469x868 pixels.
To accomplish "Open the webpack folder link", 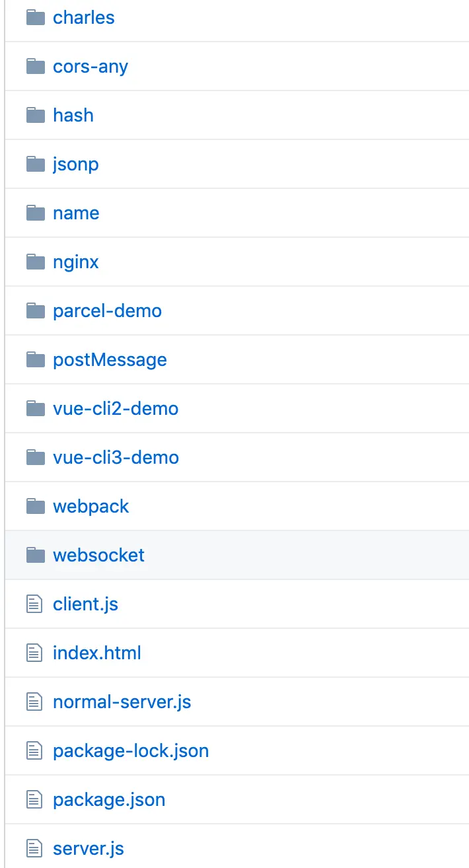I will 91,506.
